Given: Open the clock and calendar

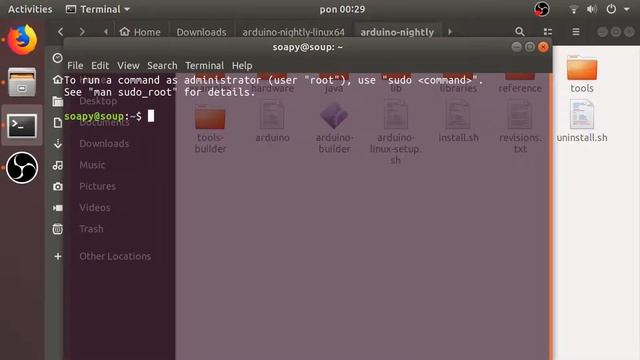Looking at the screenshot, I should pos(342,9).
